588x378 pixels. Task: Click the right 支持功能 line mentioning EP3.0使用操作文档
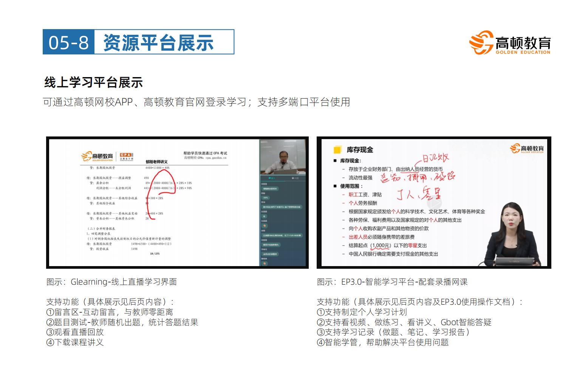(x=420, y=302)
